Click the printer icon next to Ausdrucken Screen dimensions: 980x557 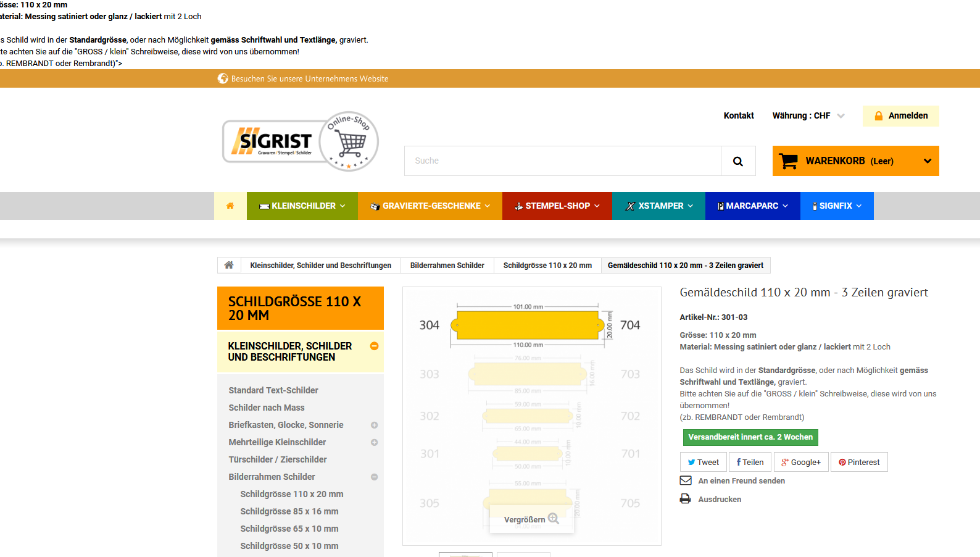coord(686,499)
